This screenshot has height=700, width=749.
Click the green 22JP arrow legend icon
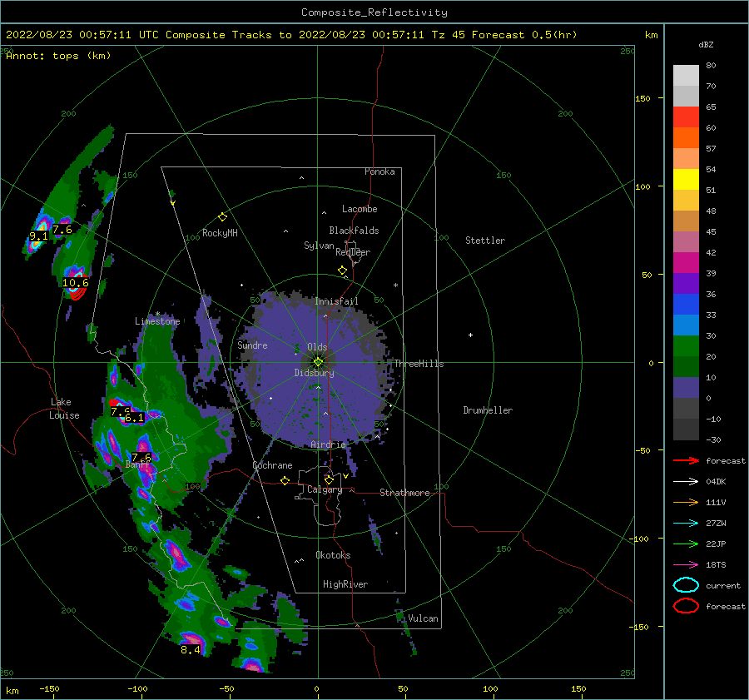(x=686, y=544)
